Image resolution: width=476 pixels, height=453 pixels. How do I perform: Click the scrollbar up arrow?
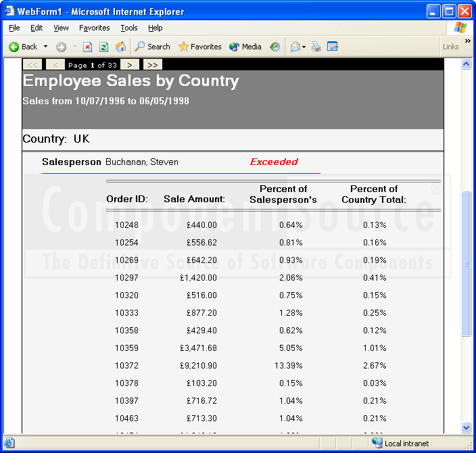(x=466, y=64)
